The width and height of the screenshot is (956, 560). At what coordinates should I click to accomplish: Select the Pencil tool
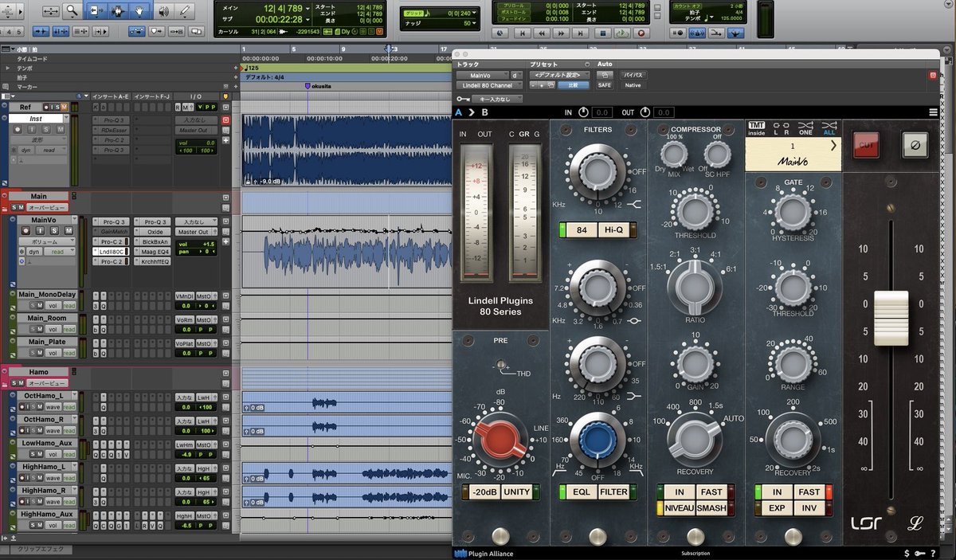[x=186, y=11]
